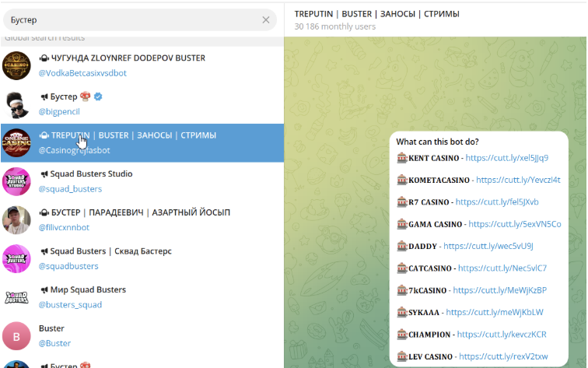This screenshot has height=368, width=588.
Task: Click the slot machine emoji beside SYKAAA
Action: pos(402,313)
